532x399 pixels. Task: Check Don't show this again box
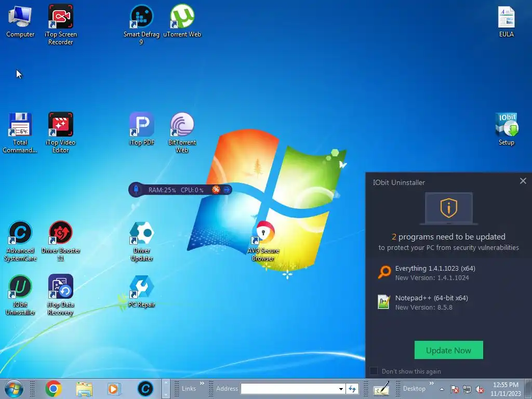pos(374,371)
